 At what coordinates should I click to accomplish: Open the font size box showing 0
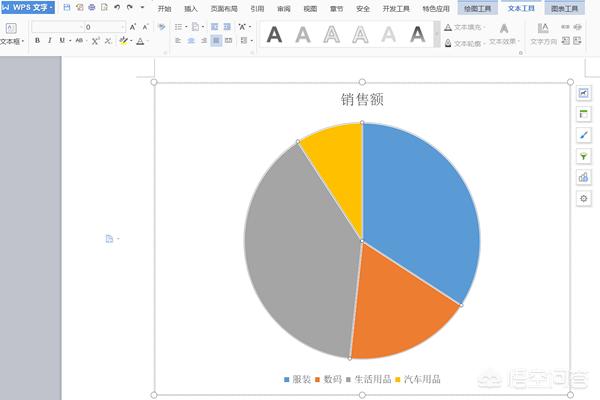[104, 27]
